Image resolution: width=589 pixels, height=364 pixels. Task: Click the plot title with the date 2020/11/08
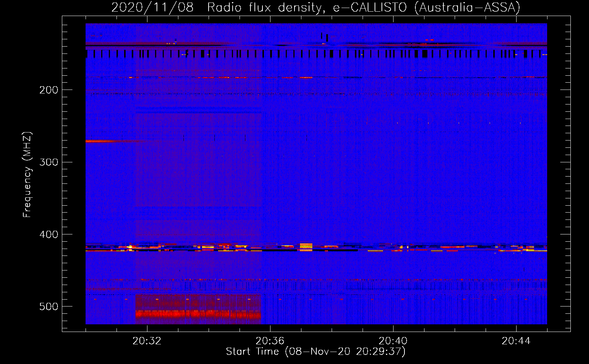click(x=316, y=7)
